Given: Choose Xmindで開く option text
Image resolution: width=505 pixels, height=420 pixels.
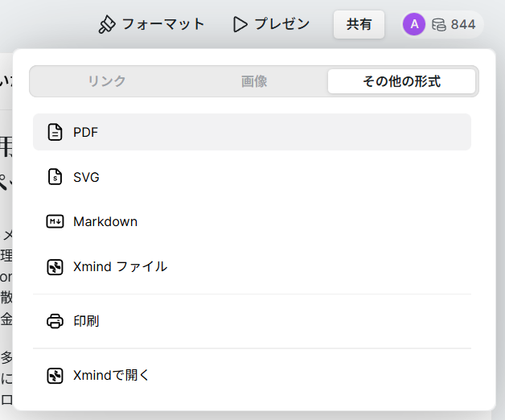Looking at the screenshot, I should pyautogui.click(x=112, y=375).
